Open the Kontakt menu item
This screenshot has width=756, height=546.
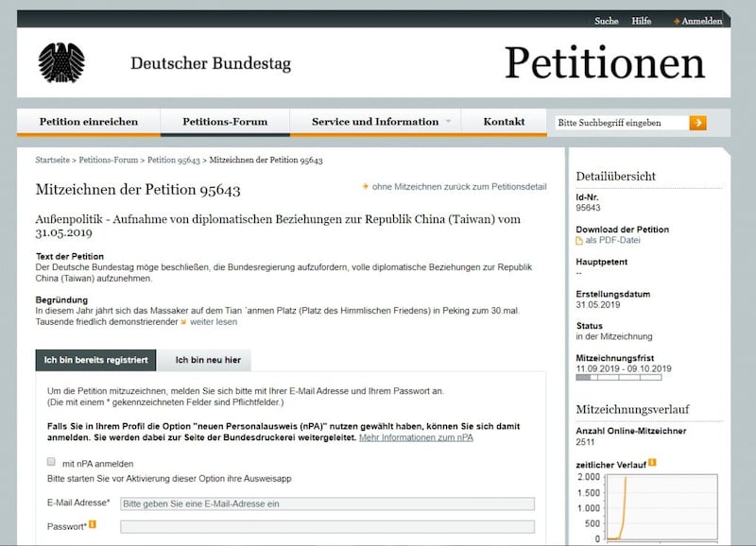point(504,122)
